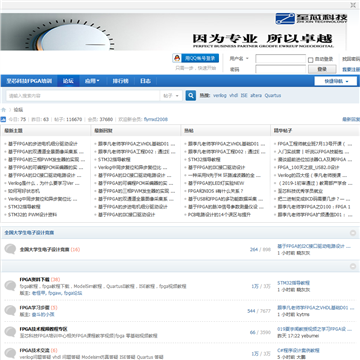360x360 pixels.
Task: Click the verilog hot search link
Action: click(x=220, y=95)
